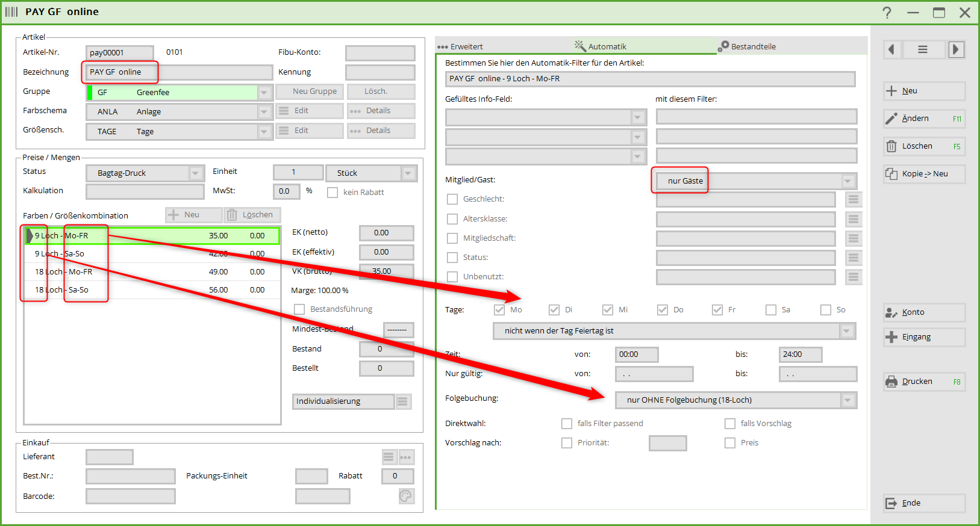
Task: Toggle the Bestandsführung checkbox
Action: 299,309
